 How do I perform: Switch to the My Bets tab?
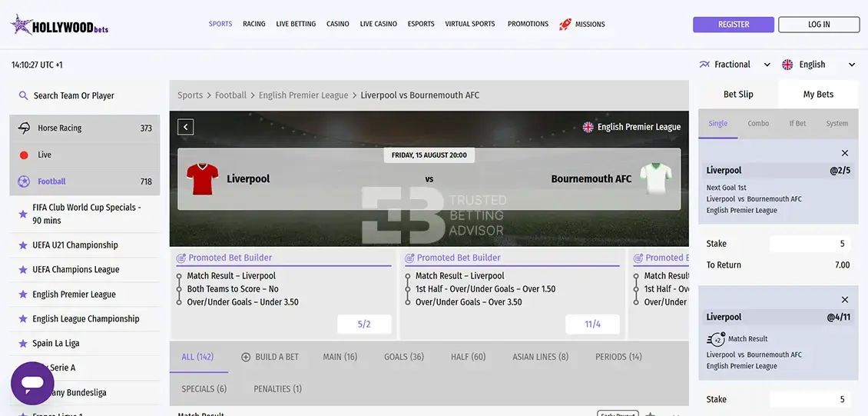click(x=818, y=94)
